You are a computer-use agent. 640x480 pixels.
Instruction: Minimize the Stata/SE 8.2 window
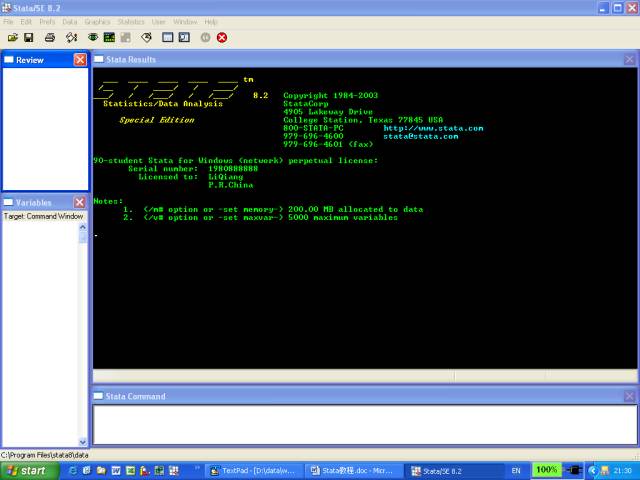pos(603,8)
